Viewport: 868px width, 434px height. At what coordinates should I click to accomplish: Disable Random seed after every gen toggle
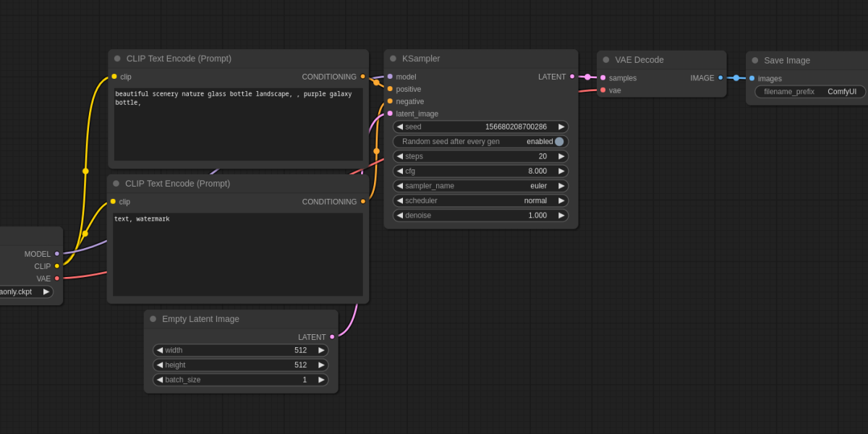click(558, 142)
